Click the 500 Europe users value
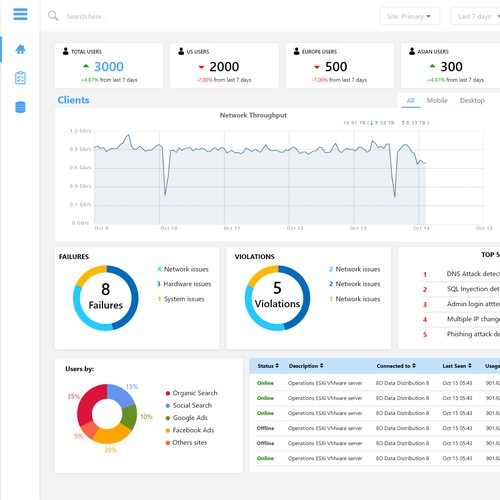The height and width of the screenshot is (500, 500). [336, 67]
